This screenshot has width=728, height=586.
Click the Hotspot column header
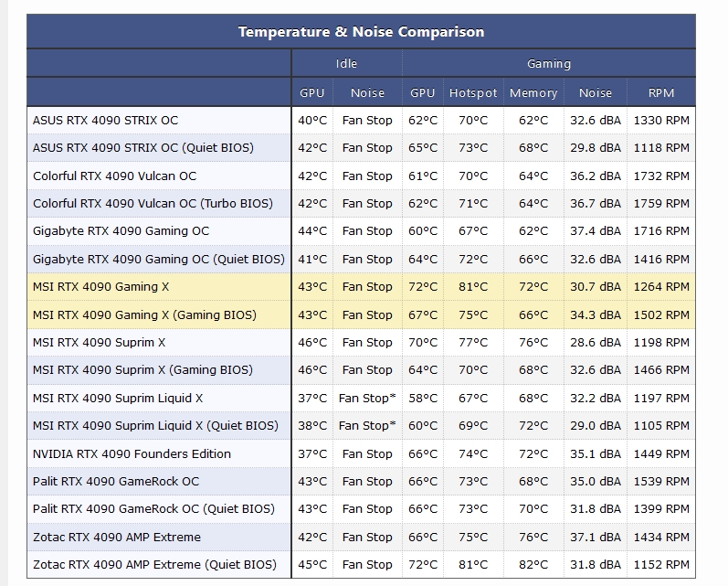pos(473,92)
